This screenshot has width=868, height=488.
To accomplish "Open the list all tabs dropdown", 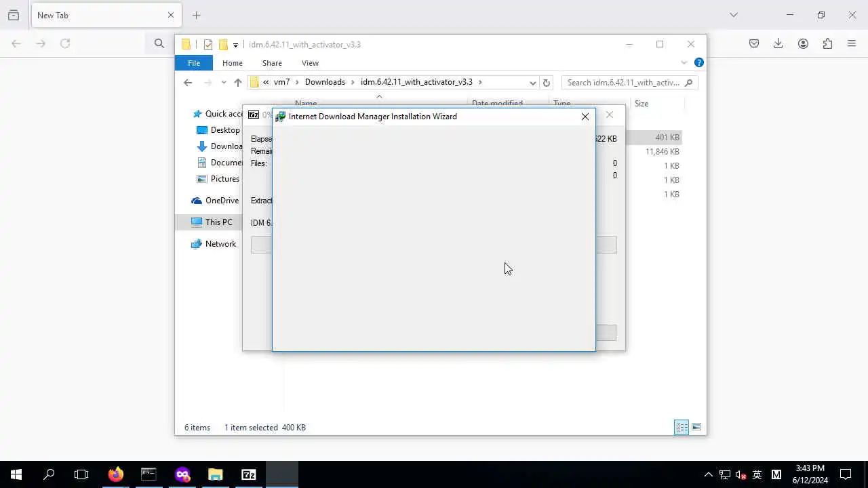I will point(734,15).
